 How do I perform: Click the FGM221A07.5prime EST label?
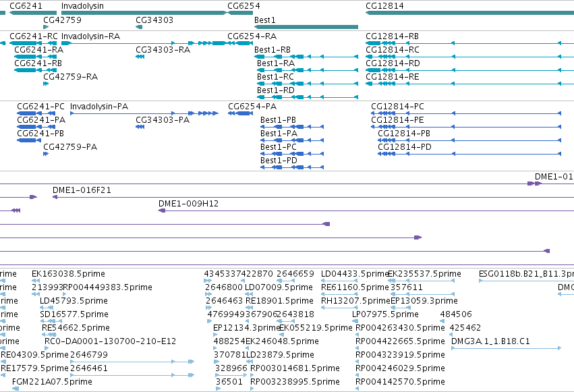coord(52,382)
